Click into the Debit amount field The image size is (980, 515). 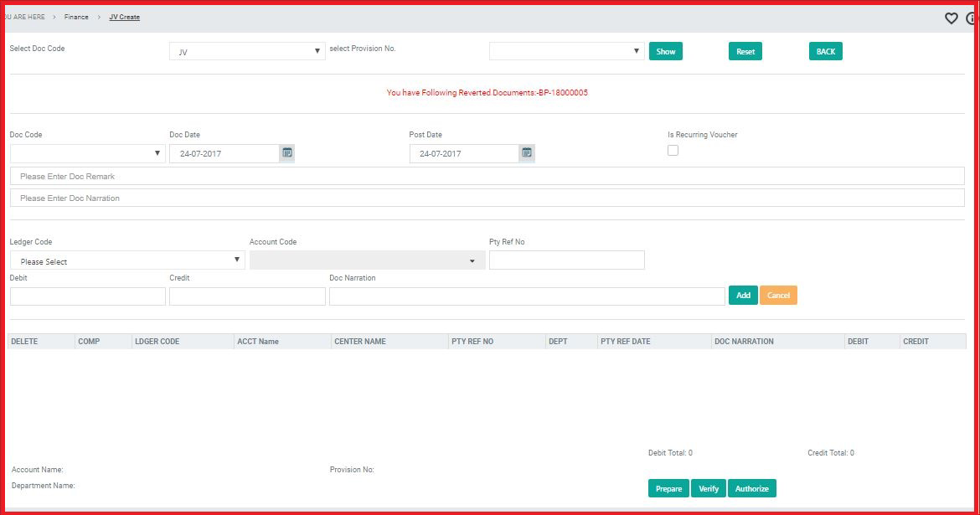point(87,296)
